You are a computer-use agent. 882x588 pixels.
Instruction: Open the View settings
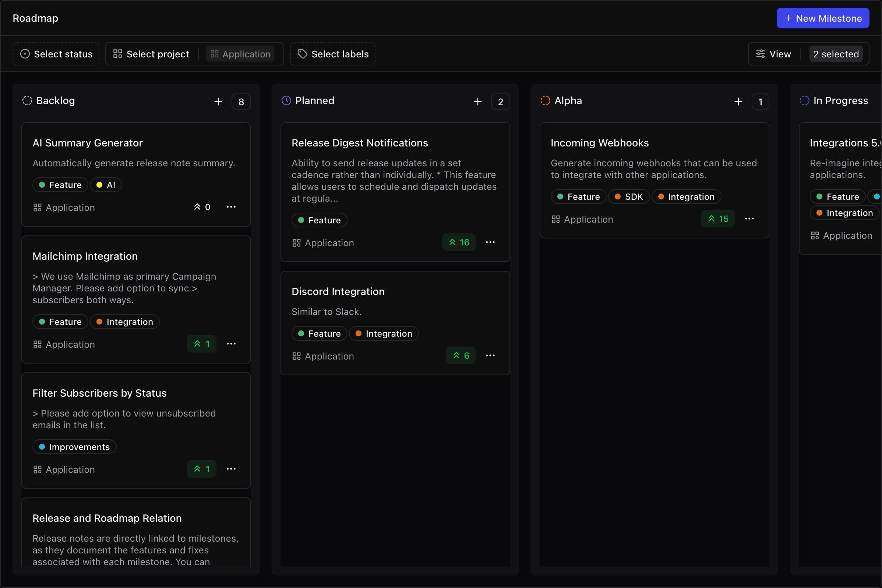coord(774,54)
